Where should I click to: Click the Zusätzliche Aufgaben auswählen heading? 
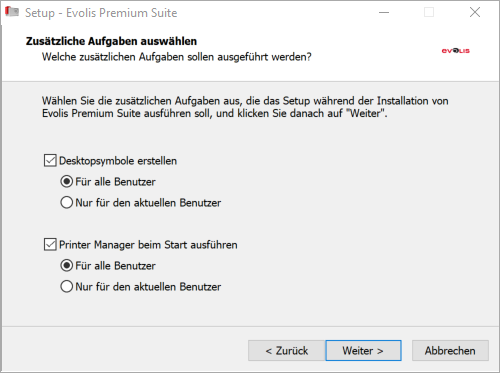tap(111, 41)
